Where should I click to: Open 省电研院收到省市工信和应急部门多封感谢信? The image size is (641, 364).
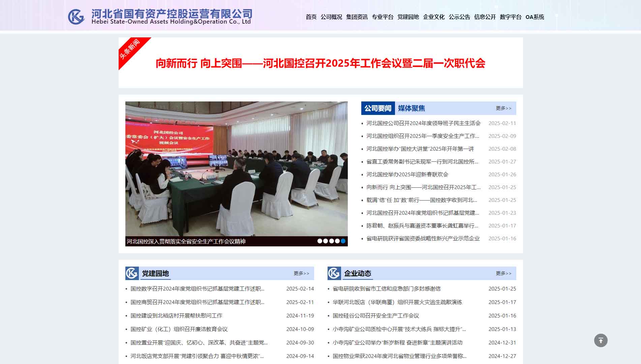point(387,289)
